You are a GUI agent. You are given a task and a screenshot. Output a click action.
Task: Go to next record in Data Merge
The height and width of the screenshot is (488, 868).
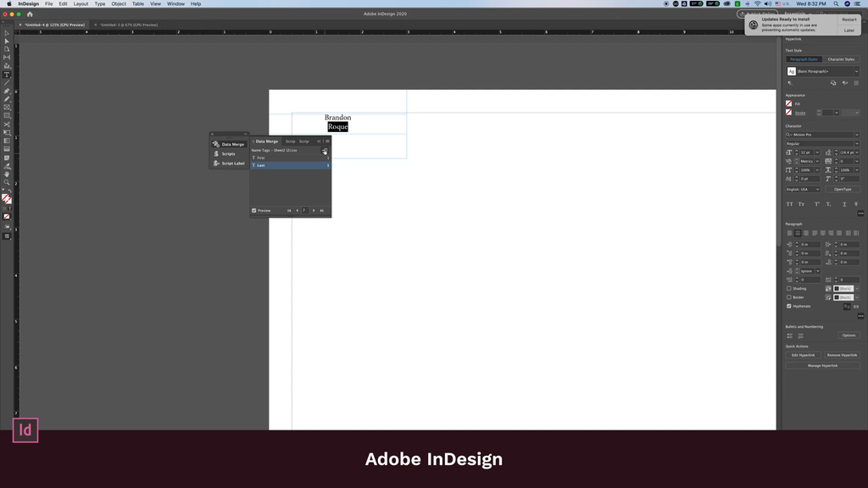314,210
